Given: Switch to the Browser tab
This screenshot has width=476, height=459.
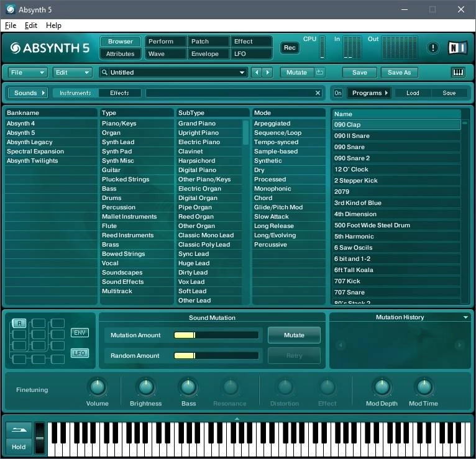Looking at the screenshot, I should pos(120,41).
